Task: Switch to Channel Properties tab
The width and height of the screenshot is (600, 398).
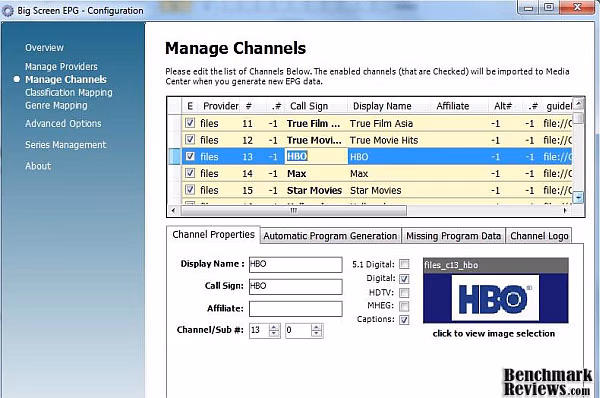Action: tap(213, 235)
